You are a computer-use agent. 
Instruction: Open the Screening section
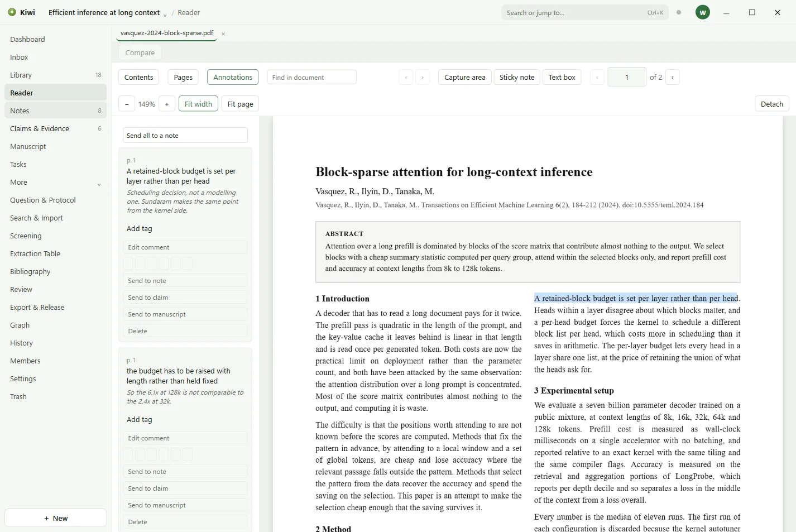point(55,236)
